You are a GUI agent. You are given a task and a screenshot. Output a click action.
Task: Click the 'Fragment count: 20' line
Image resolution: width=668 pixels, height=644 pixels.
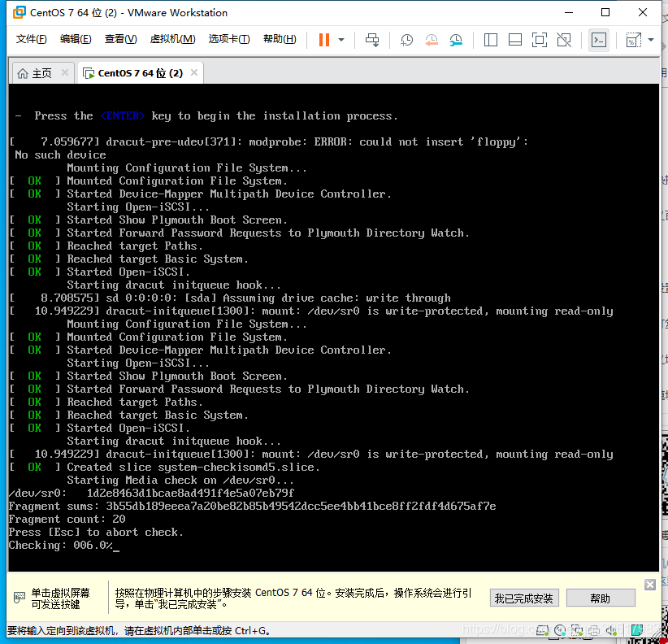(x=67, y=519)
